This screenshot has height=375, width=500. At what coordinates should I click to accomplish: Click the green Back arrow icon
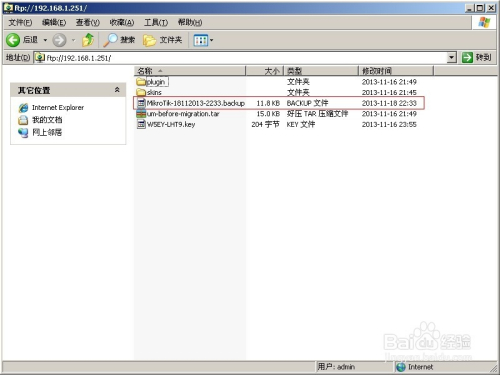pyautogui.click(x=13, y=40)
